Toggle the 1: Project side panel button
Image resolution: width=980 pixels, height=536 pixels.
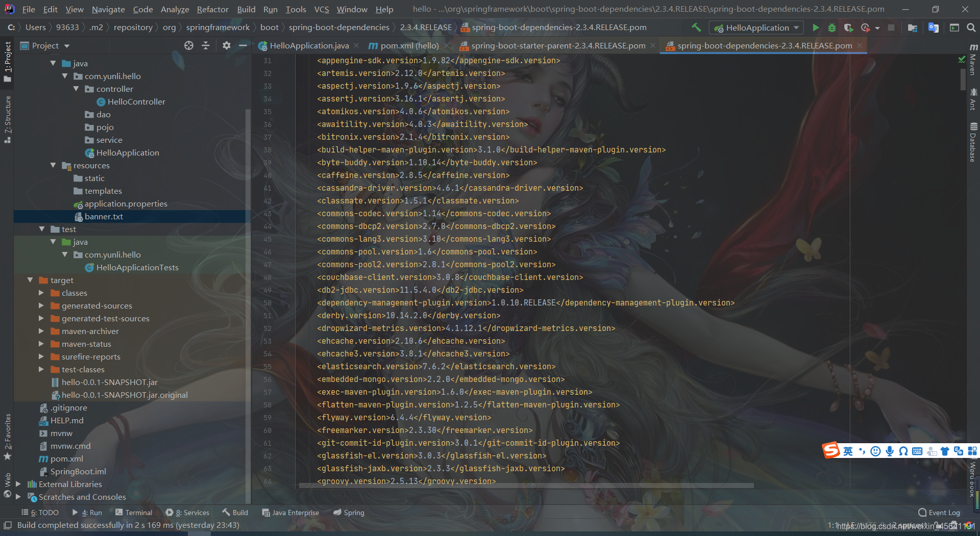tap(7, 61)
